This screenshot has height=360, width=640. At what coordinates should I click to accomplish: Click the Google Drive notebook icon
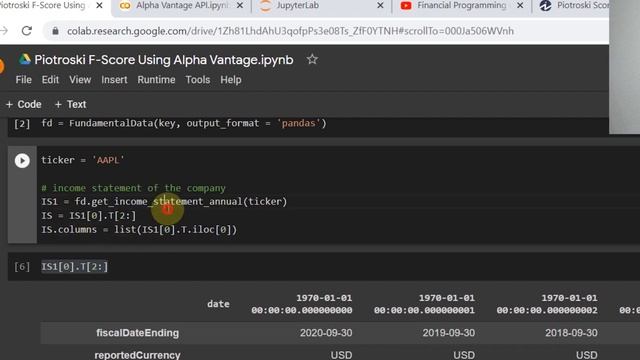(24, 60)
